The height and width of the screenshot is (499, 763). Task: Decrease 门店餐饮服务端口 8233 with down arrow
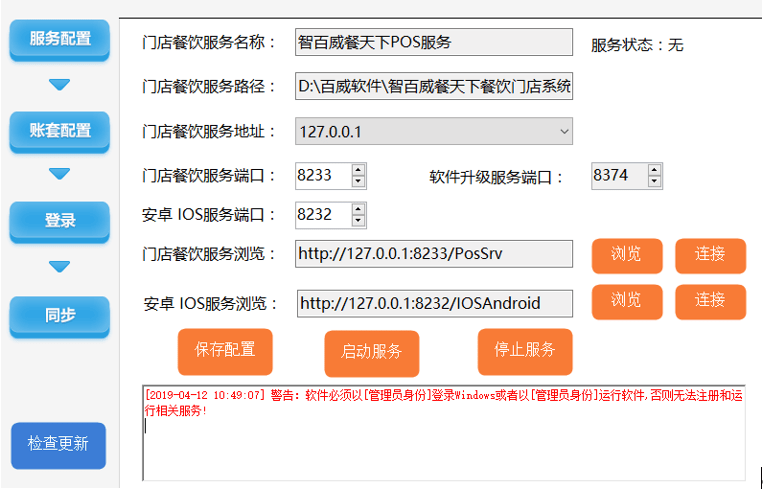(358, 182)
